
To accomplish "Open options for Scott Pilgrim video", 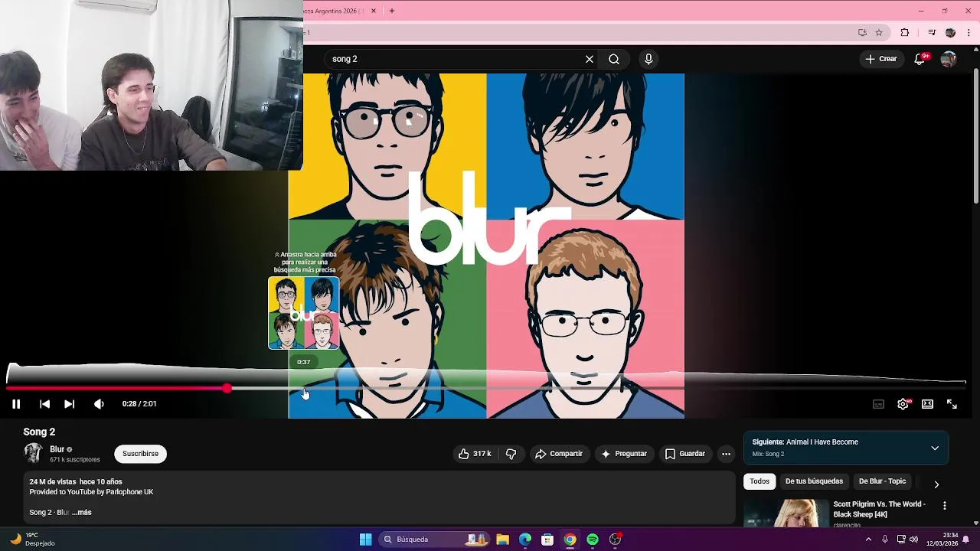I will [944, 506].
